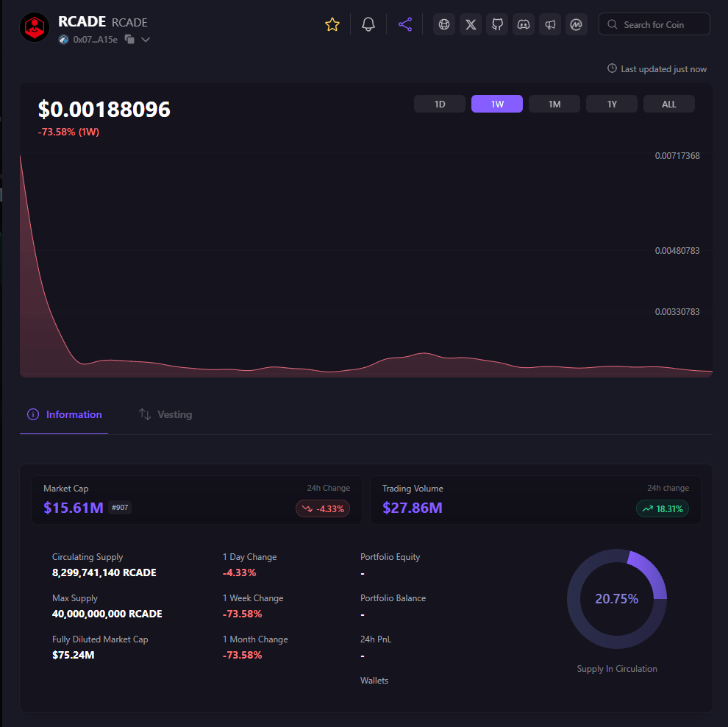Click the RCADE coin name heading

82,21
